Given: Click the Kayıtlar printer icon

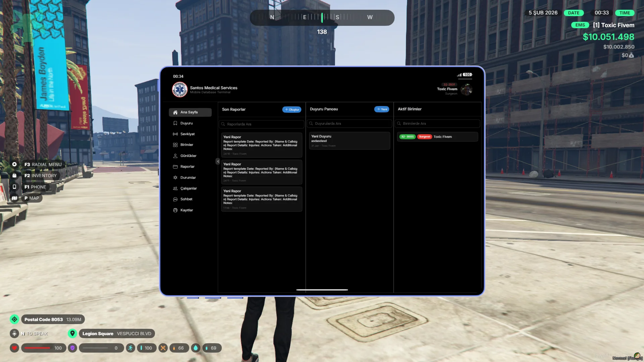Looking at the screenshot, I should 175,210.
